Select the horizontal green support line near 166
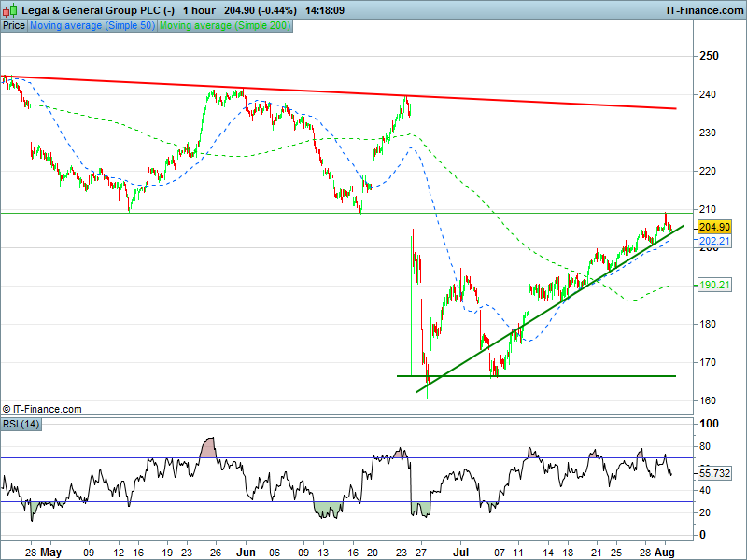747x560 pixels. [x=560, y=376]
